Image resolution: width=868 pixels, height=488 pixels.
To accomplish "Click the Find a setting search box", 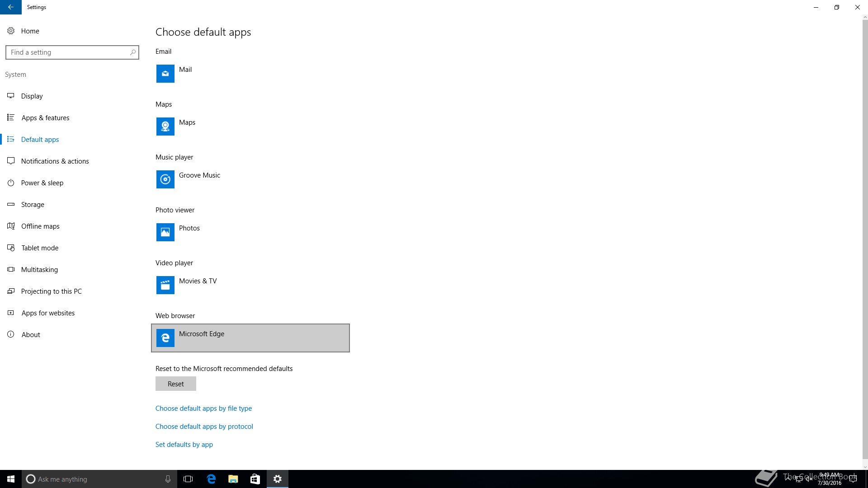I will [72, 52].
